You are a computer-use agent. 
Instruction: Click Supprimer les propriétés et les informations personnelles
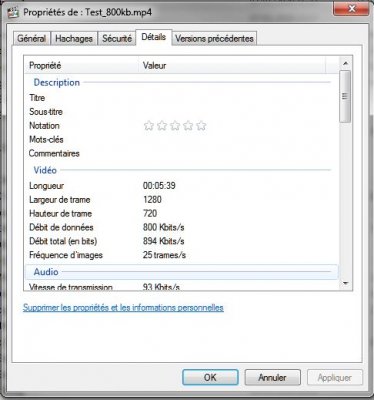coord(123,307)
